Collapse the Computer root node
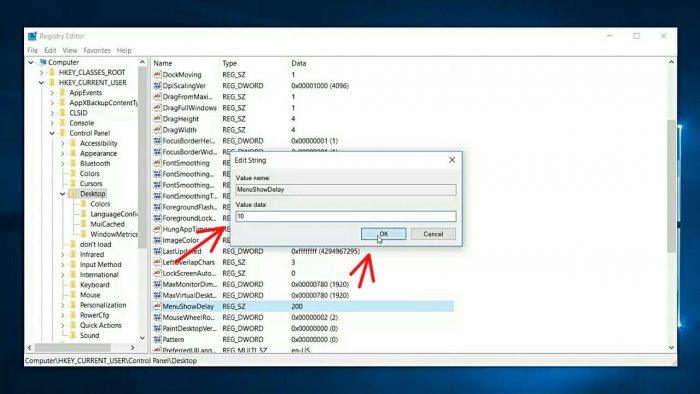The width and height of the screenshot is (700, 394). [x=31, y=62]
